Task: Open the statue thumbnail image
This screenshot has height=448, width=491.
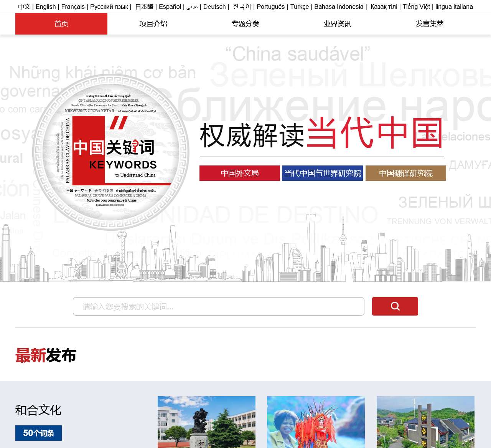Action: [x=206, y=422]
